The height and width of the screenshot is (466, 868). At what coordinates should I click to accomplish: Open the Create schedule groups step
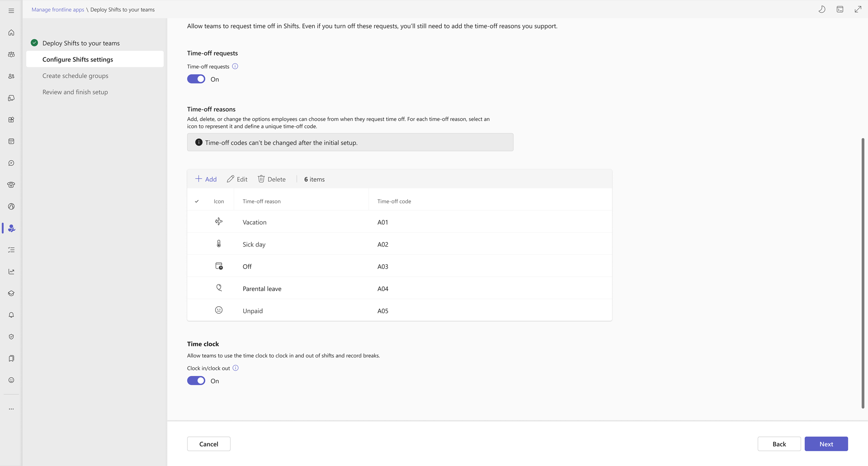tap(75, 76)
